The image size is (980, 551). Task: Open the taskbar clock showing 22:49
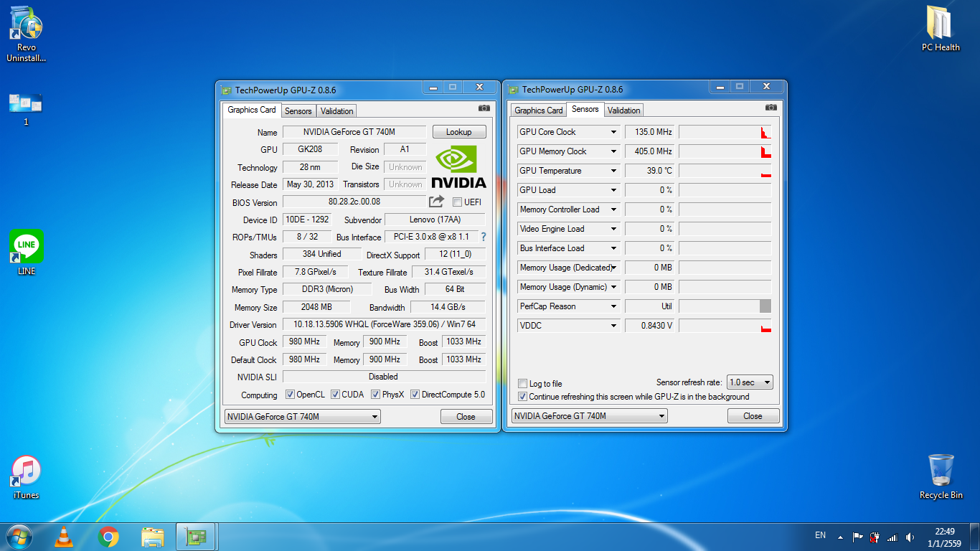pos(944,537)
